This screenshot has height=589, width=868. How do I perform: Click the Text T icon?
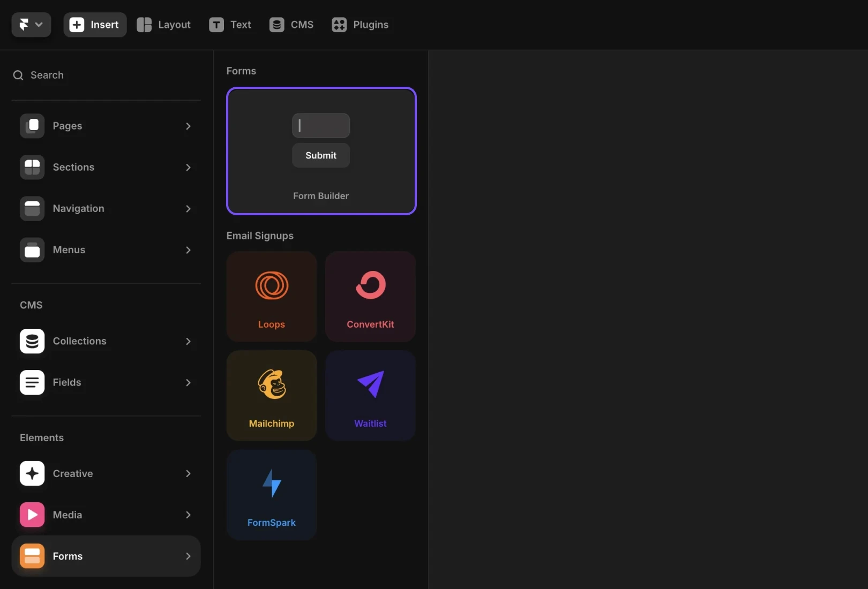click(216, 25)
